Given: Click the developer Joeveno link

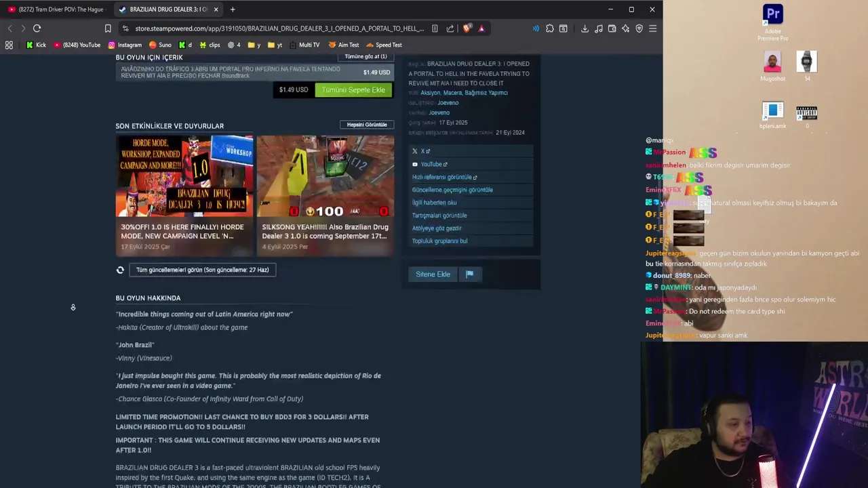Looking at the screenshot, I should tap(448, 103).
